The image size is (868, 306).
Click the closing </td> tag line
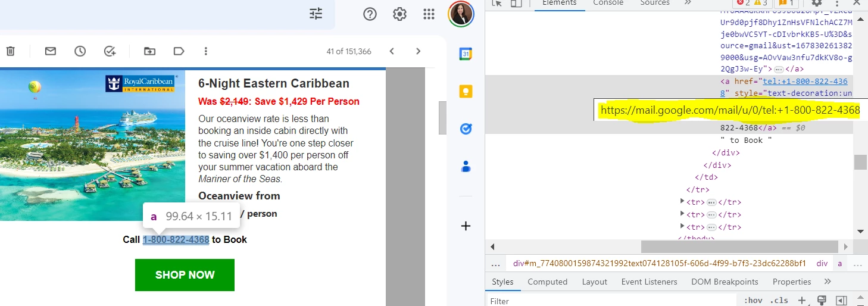pos(707,177)
